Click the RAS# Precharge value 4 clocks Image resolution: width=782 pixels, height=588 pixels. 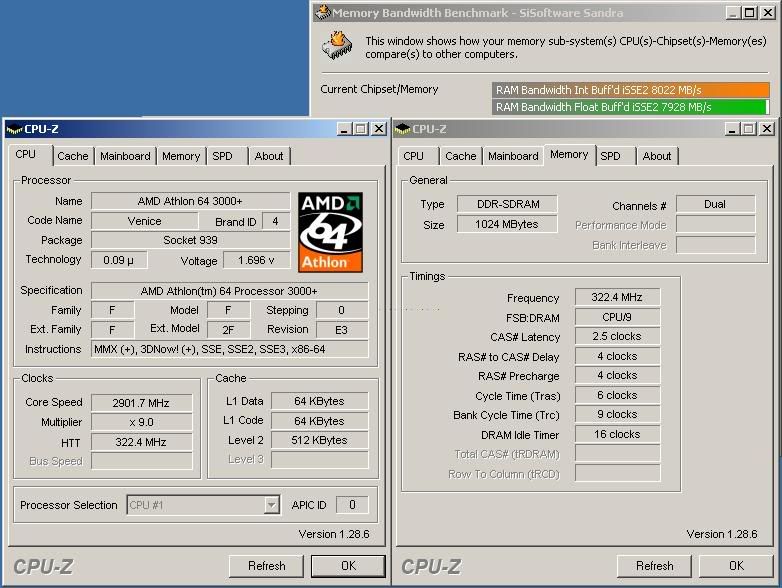pyautogui.click(x=617, y=375)
